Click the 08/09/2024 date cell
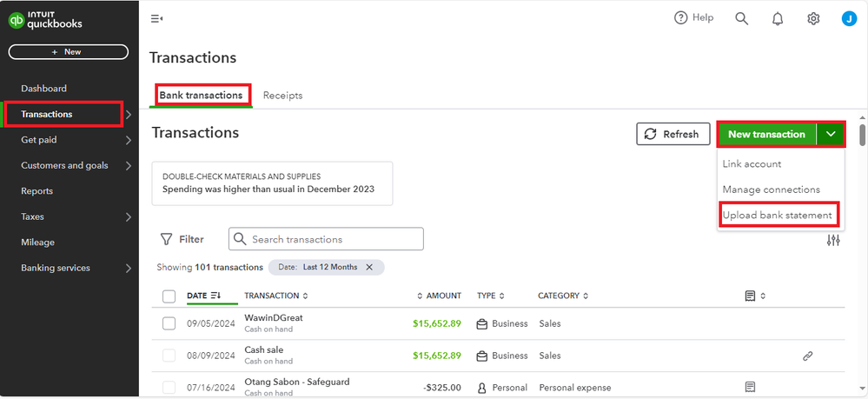 210,356
